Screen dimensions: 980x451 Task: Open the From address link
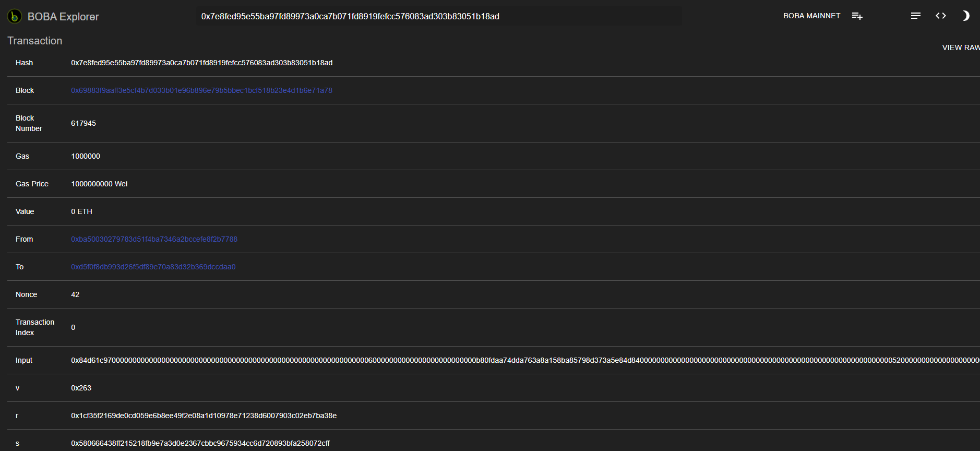tap(154, 239)
